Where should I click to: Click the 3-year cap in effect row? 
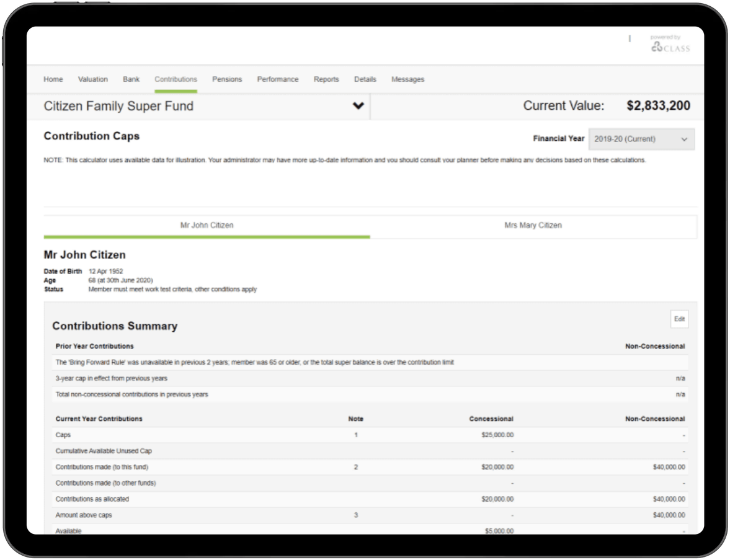(370, 378)
